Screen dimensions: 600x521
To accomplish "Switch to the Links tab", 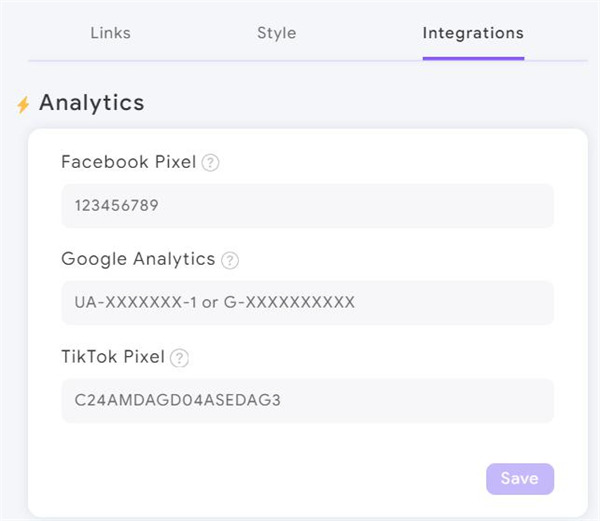I will [111, 33].
